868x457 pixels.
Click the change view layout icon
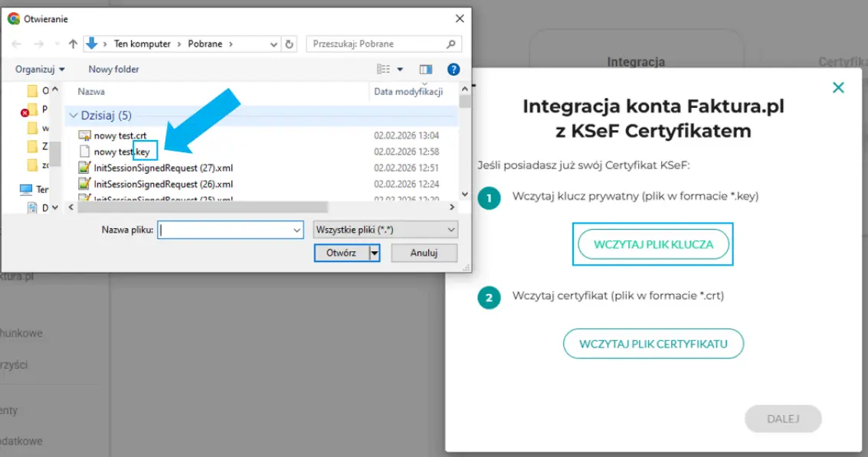click(384, 70)
